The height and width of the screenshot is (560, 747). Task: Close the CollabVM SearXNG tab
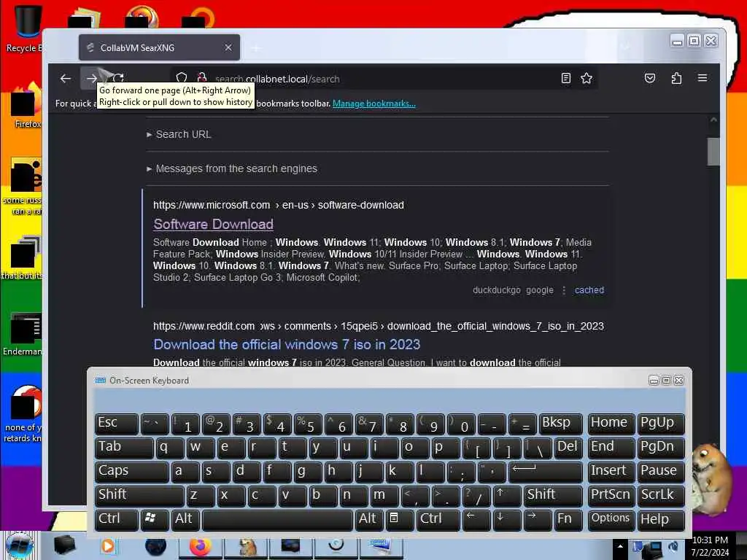point(228,47)
